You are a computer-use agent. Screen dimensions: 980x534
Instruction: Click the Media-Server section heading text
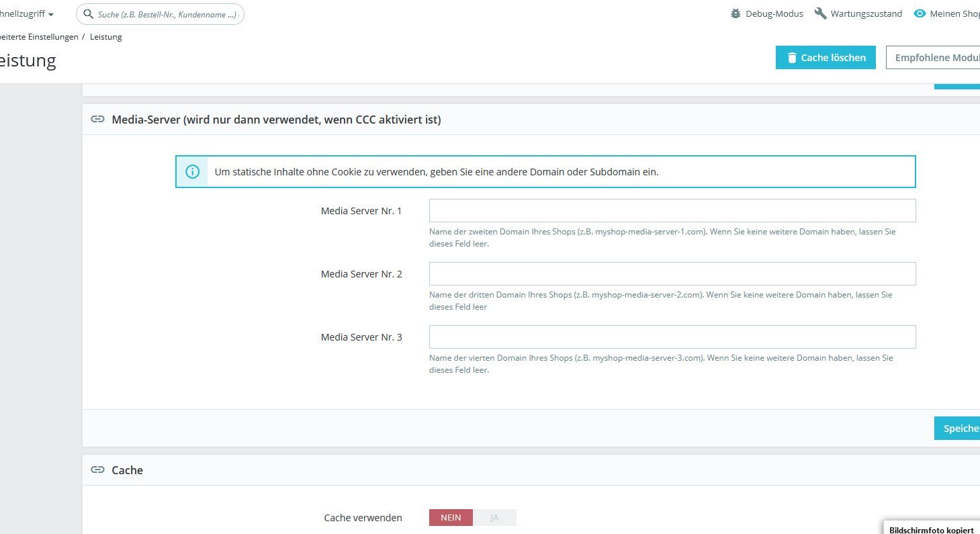[276, 120]
